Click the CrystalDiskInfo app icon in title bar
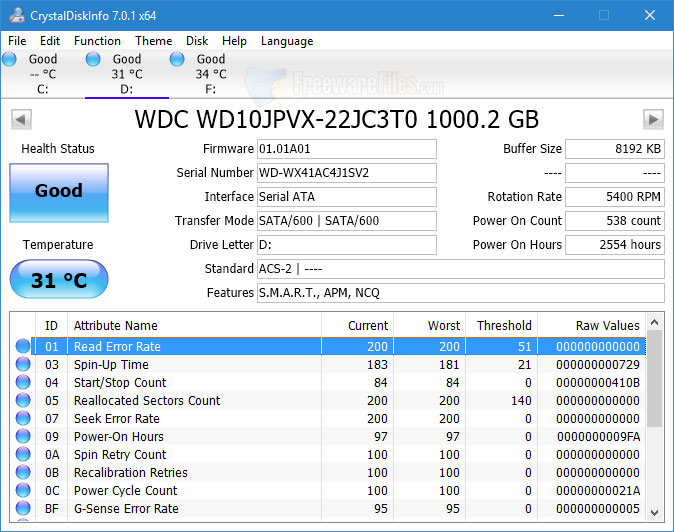The height and width of the screenshot is (532, 674). pyautogui.click(x=17, y=15)
